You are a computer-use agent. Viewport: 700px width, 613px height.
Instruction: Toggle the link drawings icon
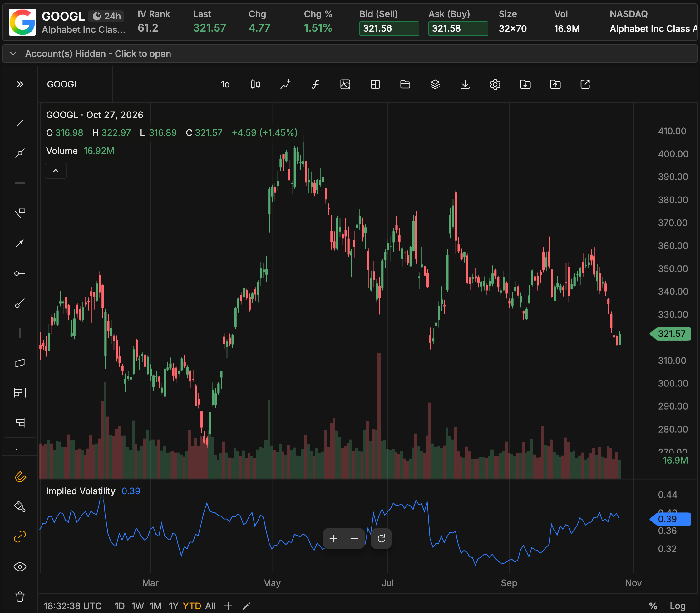(20, 537)
